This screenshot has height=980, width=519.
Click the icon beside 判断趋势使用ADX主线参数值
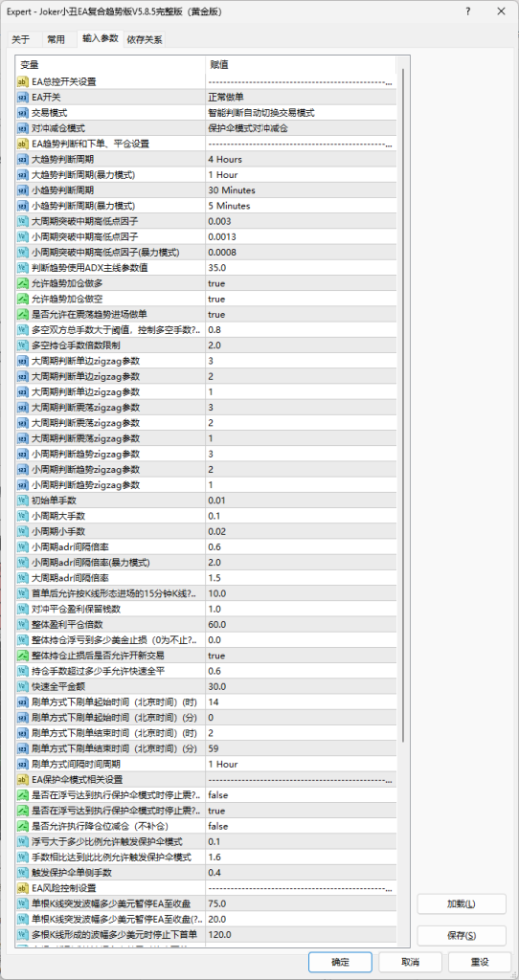pyautogui.click(x=23, y=268)
